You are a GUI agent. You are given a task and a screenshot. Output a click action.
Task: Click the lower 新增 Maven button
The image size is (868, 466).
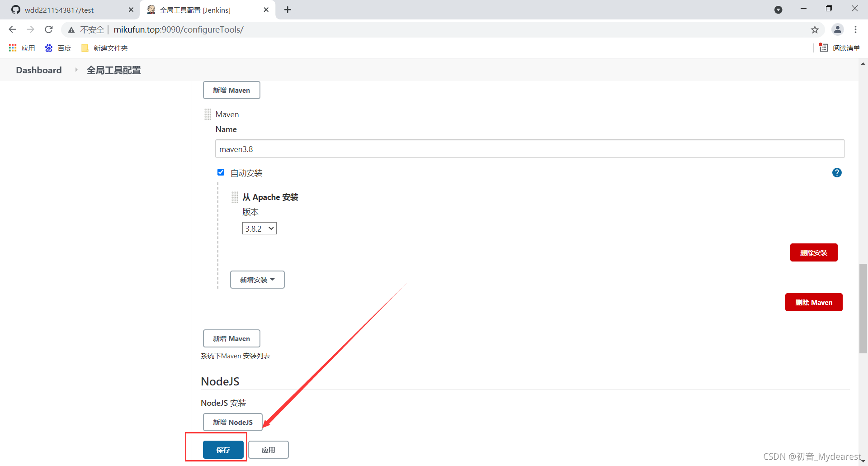[x=231, y=338]
